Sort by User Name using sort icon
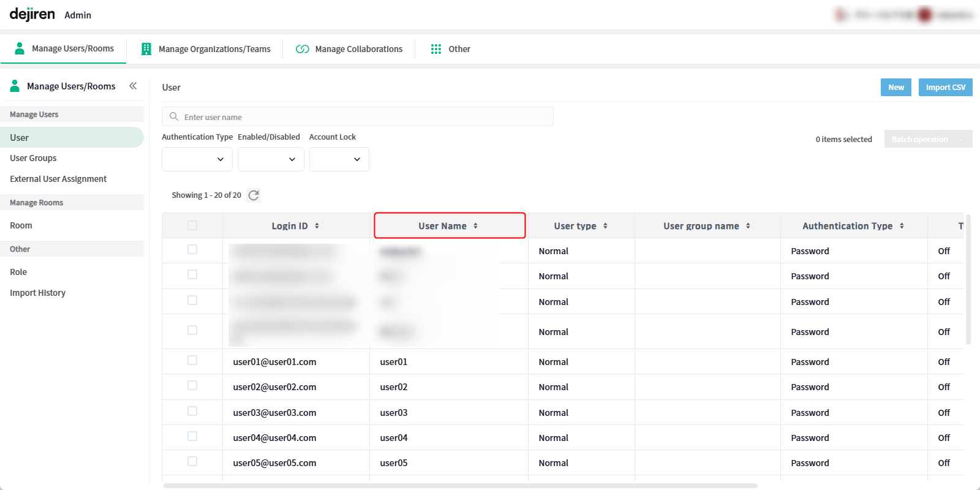The image size is (980, 490). click(x=475, y=226)
